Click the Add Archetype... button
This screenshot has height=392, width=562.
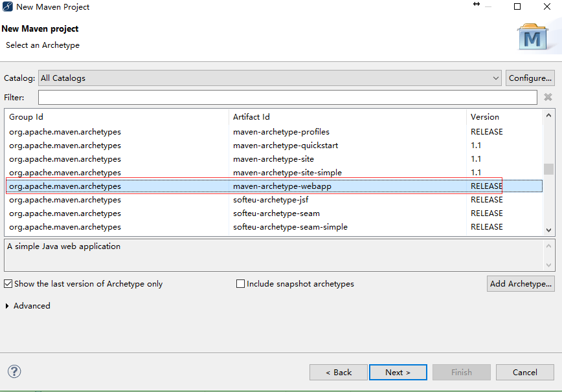pos(521,283)
